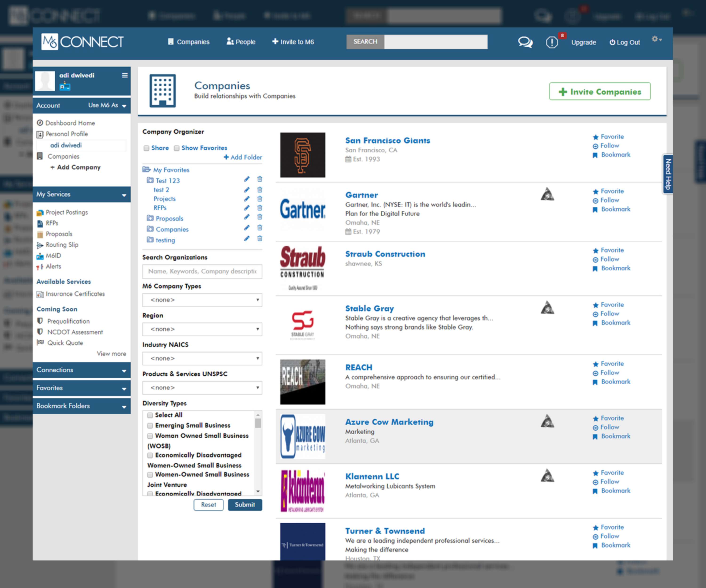The height and width of the screenshot is (588, 706).
Task: Favorite San Francisco Giants
Action: [x=608, y=137]
